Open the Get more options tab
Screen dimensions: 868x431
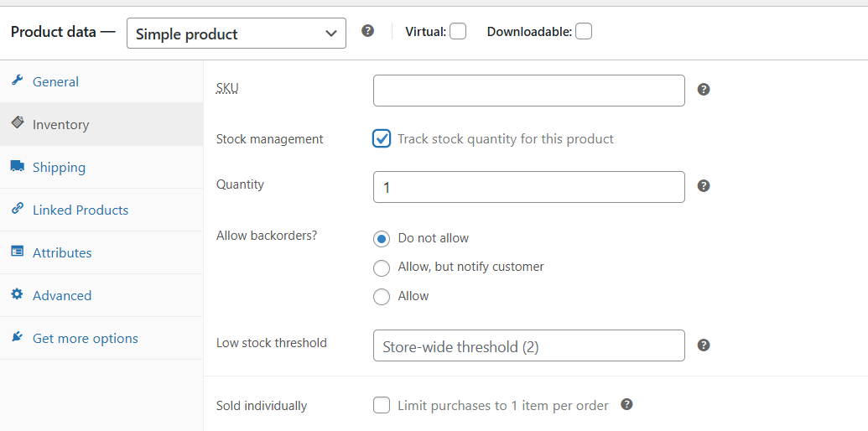point(101,338)
